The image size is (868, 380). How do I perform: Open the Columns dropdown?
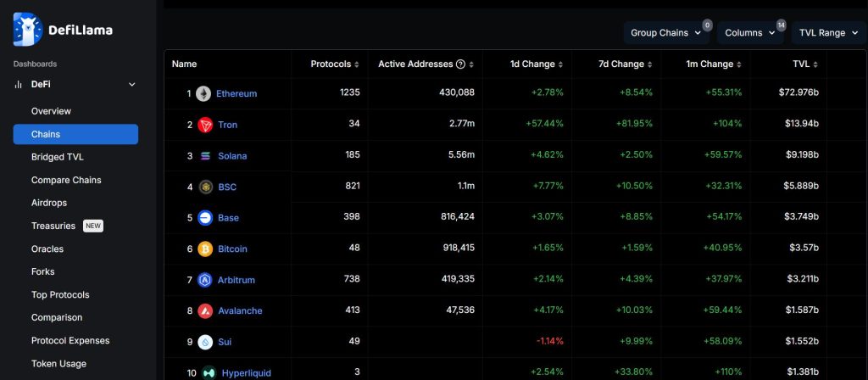(750, 33)
